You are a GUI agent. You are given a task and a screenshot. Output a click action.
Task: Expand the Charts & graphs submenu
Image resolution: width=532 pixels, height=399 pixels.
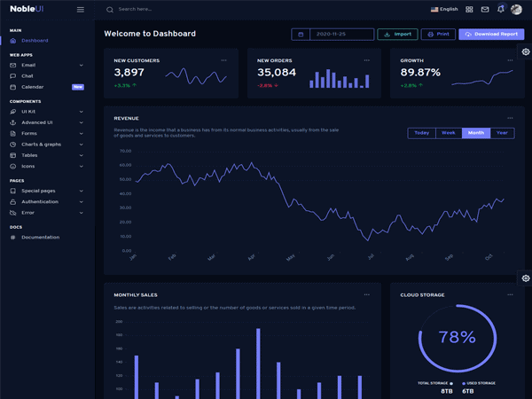coord(46,145)
